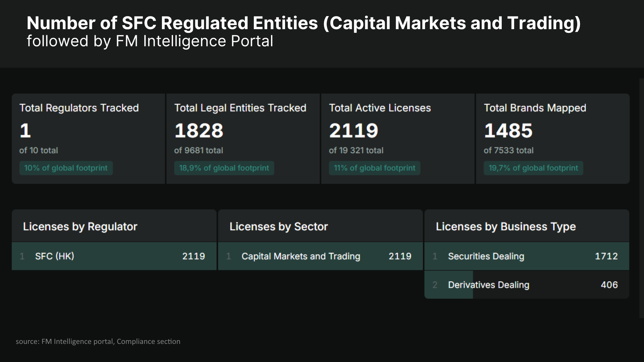Image resolution: width=644 pixels, height=362 pixels.
Task: Click the 1828 legal entities number
Action: [x=199, y=130]
